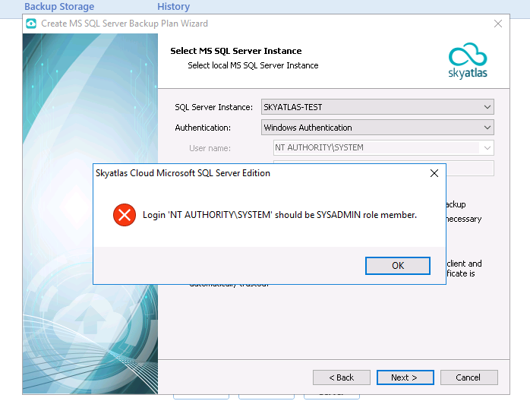The image size is (530, 420).
Task: Switch to the Backup Storage tab
Action: [x=59, y=6]
